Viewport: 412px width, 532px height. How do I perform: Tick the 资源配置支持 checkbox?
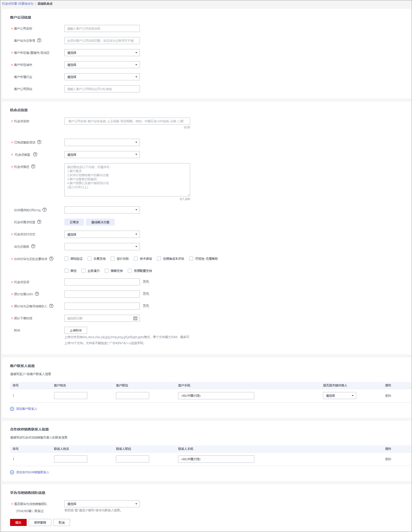[130, 271]
